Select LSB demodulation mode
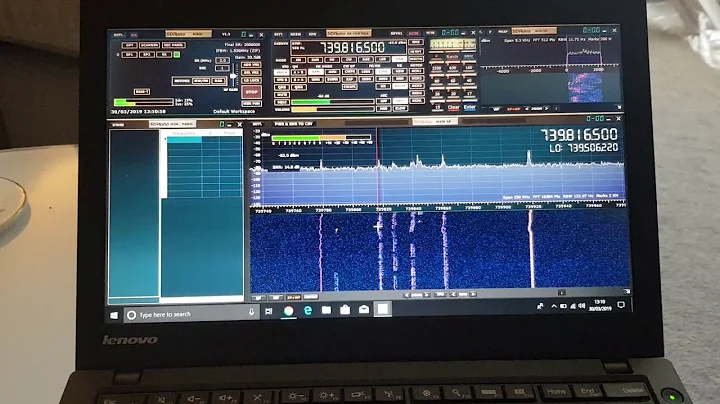This screenshot has height=404, width=720. (382, 60)
